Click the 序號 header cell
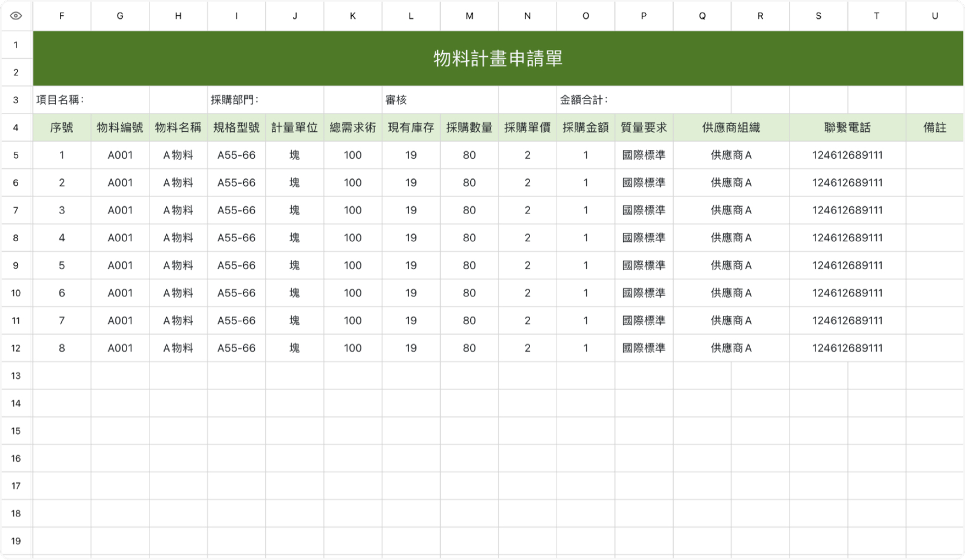Screen dimensions: 965x560 coord(62,128)
